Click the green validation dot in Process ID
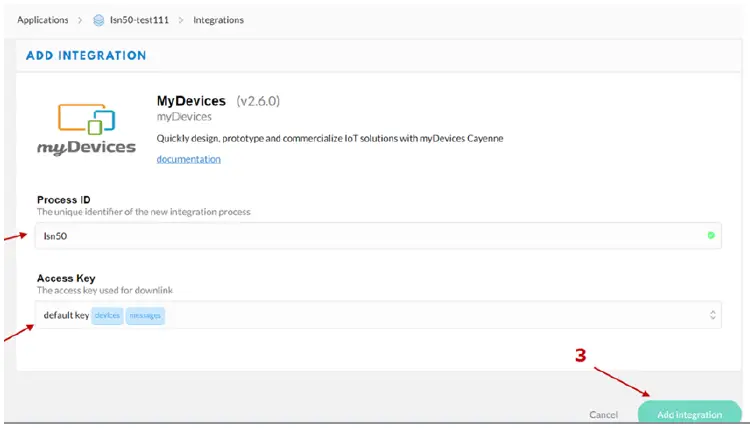This screenshot has width=750, height=433. coord(711,236)
